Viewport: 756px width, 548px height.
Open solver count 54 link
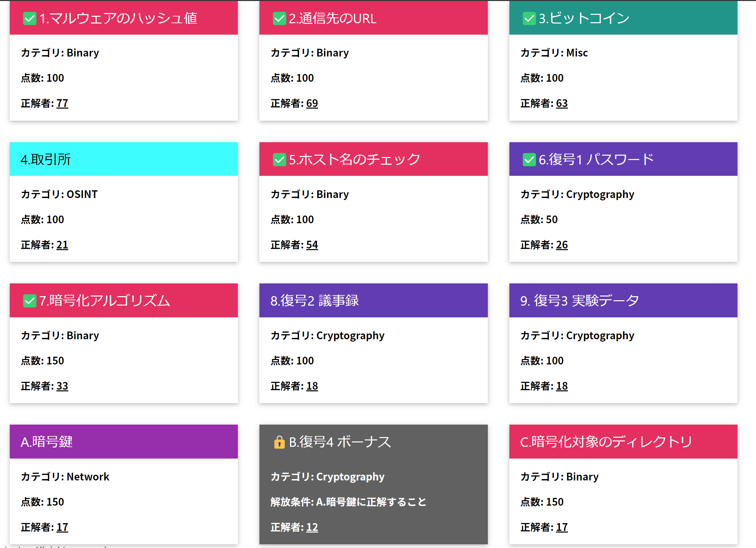[312, 245]
